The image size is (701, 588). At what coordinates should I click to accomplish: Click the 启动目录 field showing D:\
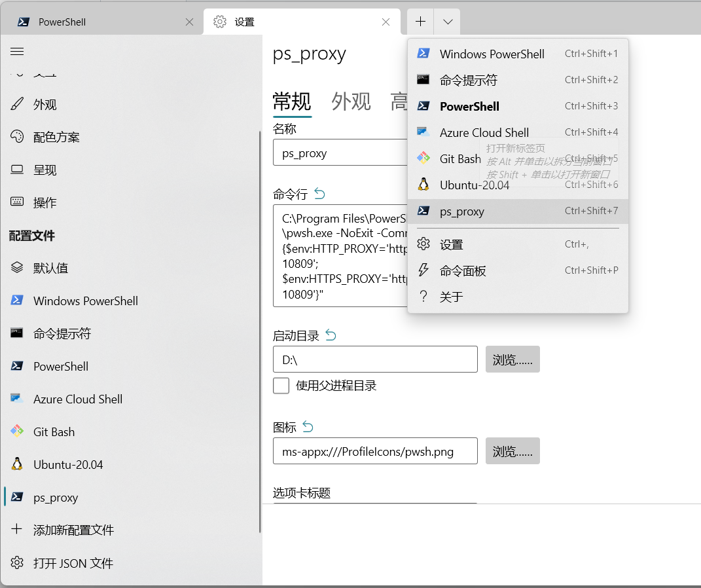pyautogui.click(x=375, y=359)
